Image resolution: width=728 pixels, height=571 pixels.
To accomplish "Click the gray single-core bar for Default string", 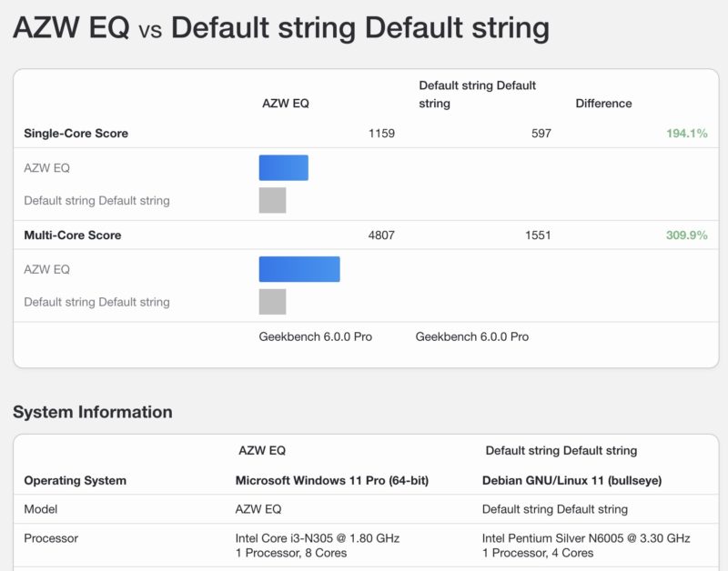I will [x=272, y=200].
